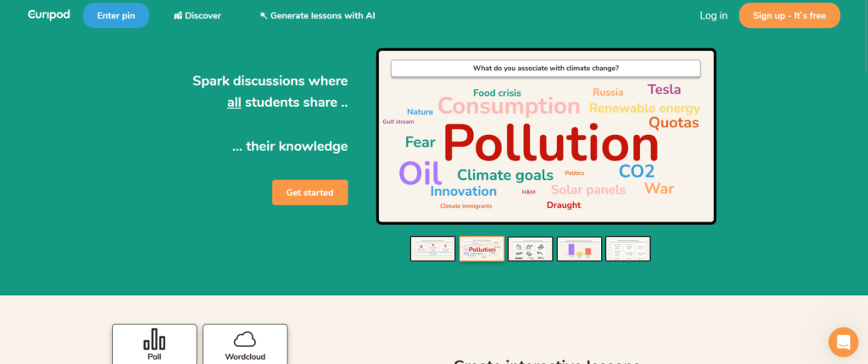Screen dimensions: 868x364
Task: Open the bar chart poll thumbnail
Action: (x=579, y=249)
